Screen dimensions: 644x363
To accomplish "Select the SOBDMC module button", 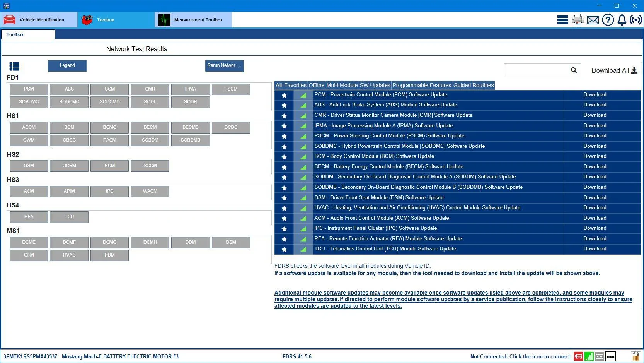I will coord(29,102).
